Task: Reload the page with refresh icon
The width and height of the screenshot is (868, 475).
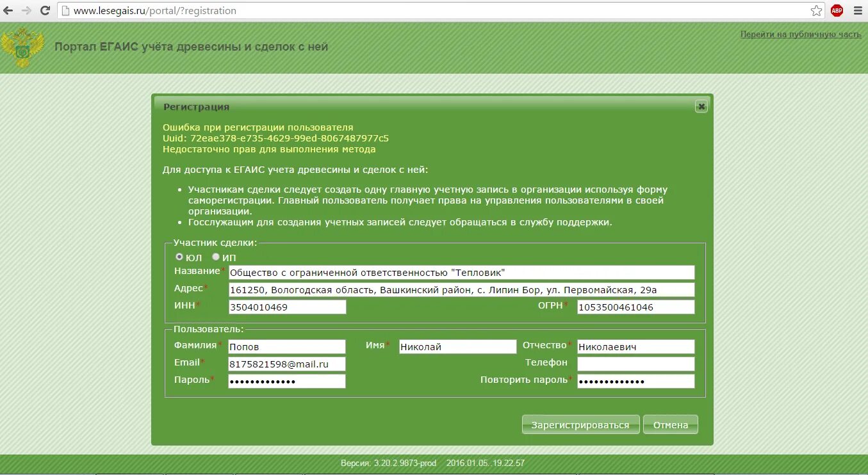Action: [x=45, y=10]
